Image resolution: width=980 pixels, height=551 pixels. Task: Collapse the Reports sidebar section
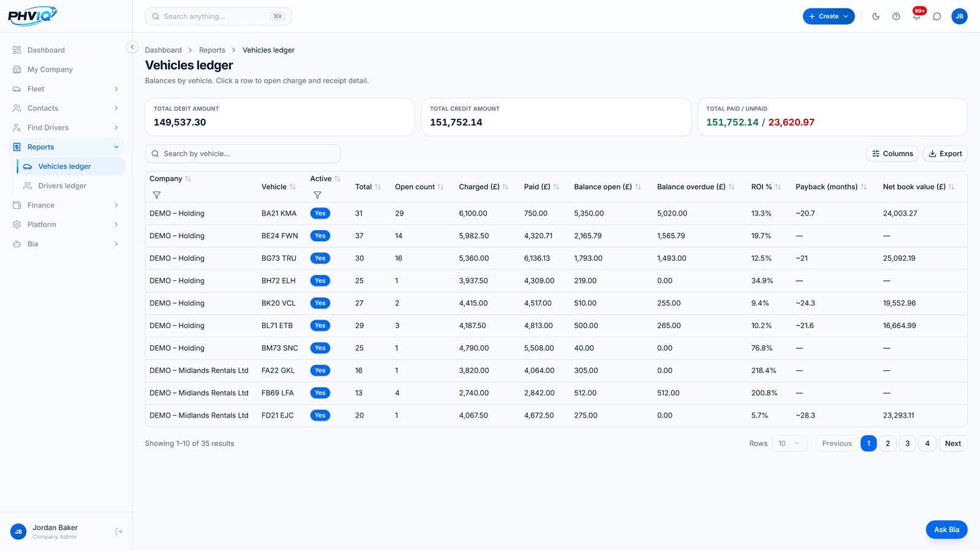point(66,147)
